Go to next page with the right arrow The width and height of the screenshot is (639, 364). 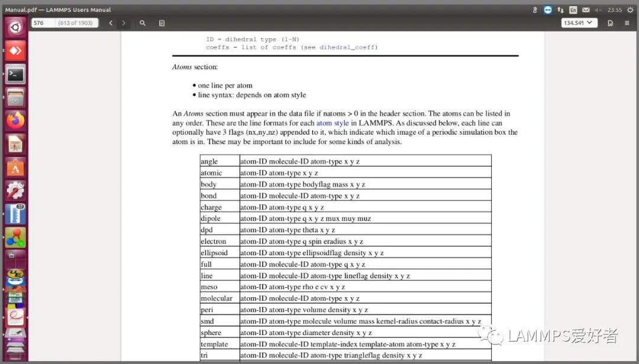pyautogui.click(x=124, y=23)
